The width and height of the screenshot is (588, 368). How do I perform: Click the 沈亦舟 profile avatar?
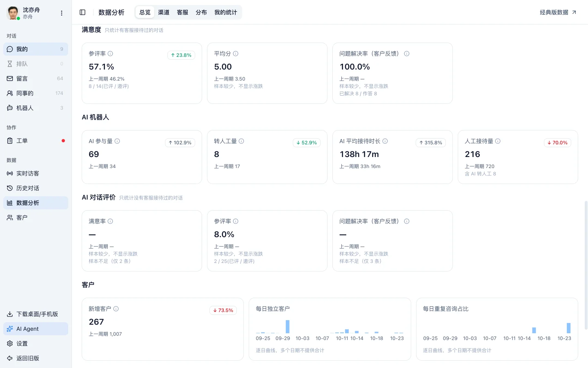point(13,13)
